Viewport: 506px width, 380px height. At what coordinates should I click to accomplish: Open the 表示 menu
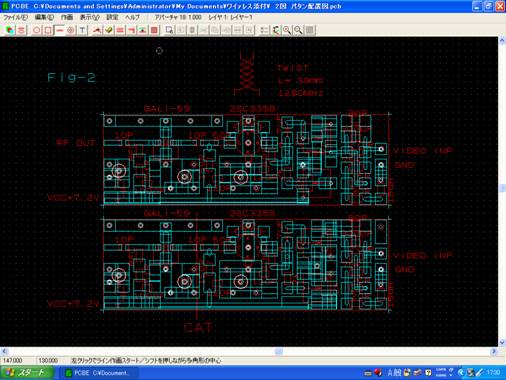[90, 17]
